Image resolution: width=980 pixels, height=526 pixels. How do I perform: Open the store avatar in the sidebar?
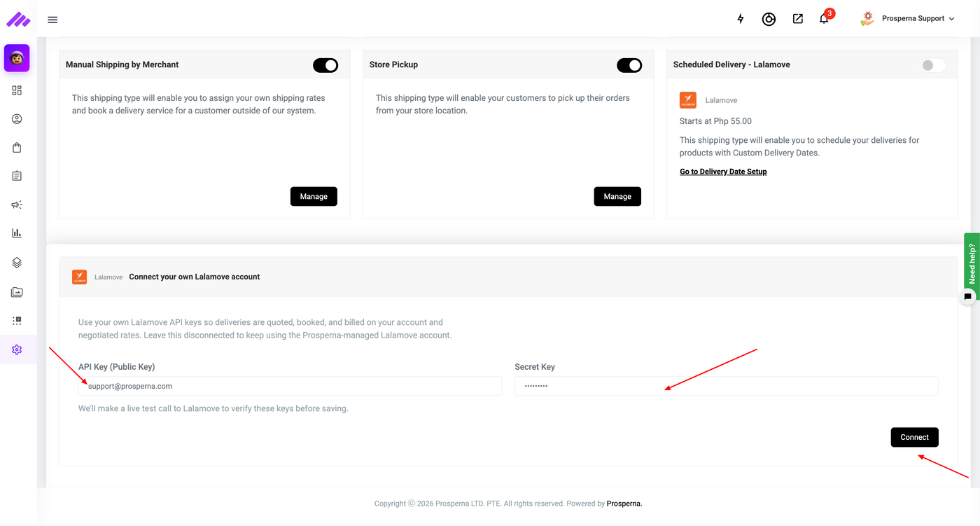(17, 58)
